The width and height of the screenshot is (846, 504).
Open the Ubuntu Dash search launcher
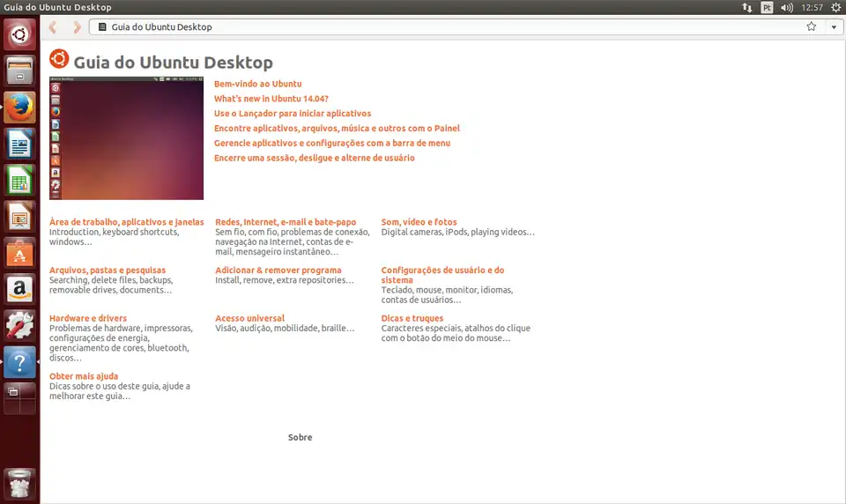pyautogui.click(x=19, y=34)
